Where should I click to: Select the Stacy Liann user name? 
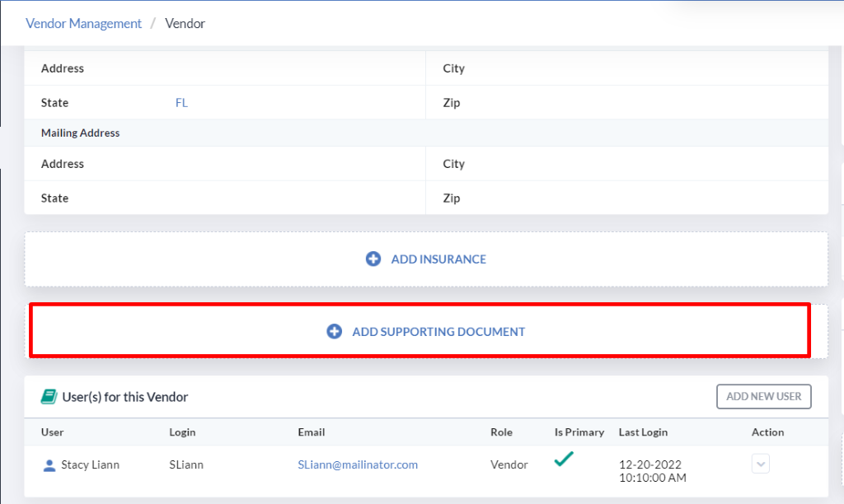pyautogui.click(x=91, y=464)
